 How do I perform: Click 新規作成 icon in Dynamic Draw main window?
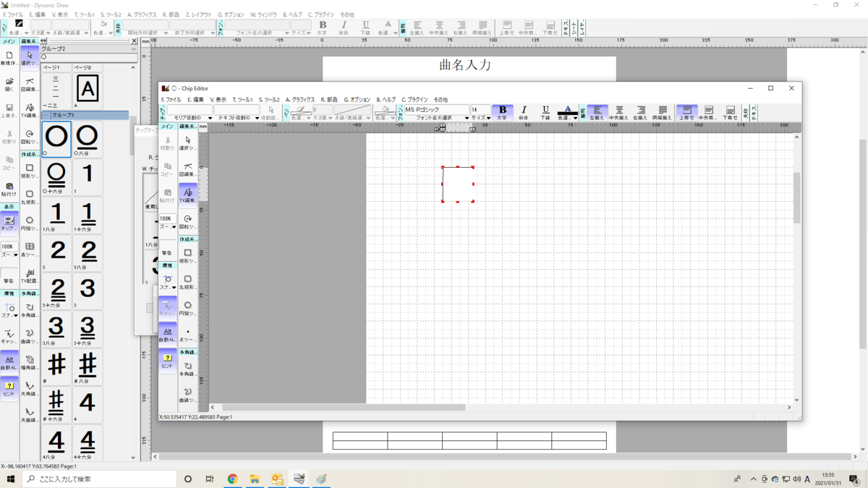click(x=9, y=59)
